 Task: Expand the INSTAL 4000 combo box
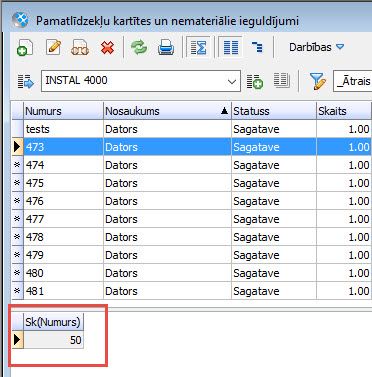pyautogui.click(x=232, y=81)
